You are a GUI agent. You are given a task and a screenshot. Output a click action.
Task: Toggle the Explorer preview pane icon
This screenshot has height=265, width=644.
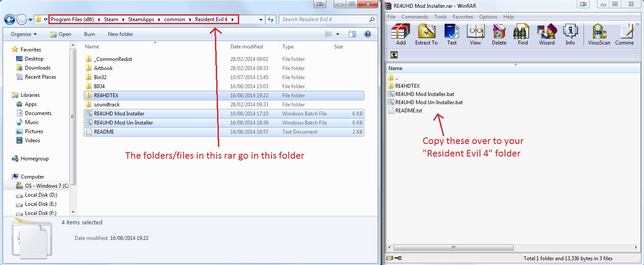[352, 34]
